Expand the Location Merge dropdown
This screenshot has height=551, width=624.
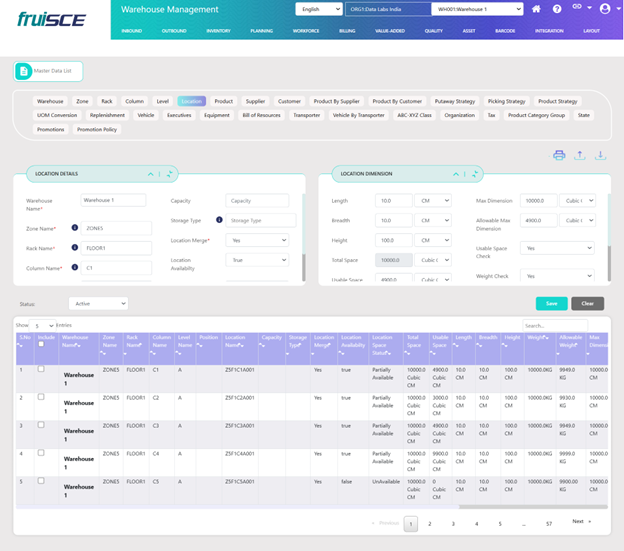tap(258, 240)
